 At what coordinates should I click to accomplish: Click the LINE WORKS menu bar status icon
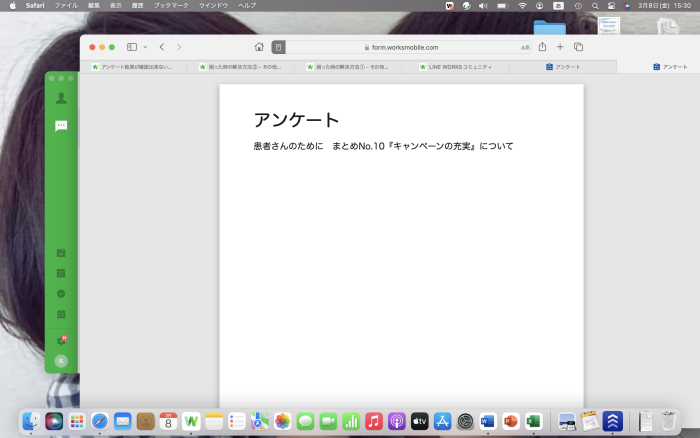pos(450,6)
